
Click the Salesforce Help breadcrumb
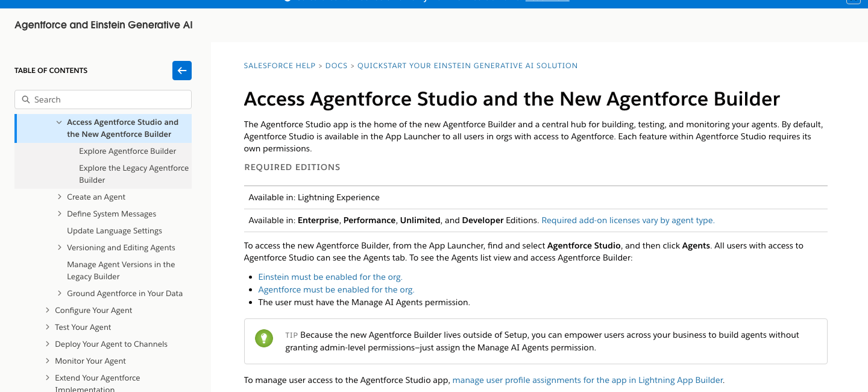[280, 66]
